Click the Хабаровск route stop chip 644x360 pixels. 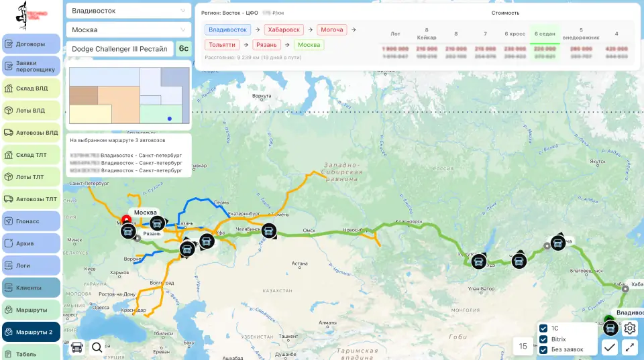pyautogui.click(x=284, y=29)
